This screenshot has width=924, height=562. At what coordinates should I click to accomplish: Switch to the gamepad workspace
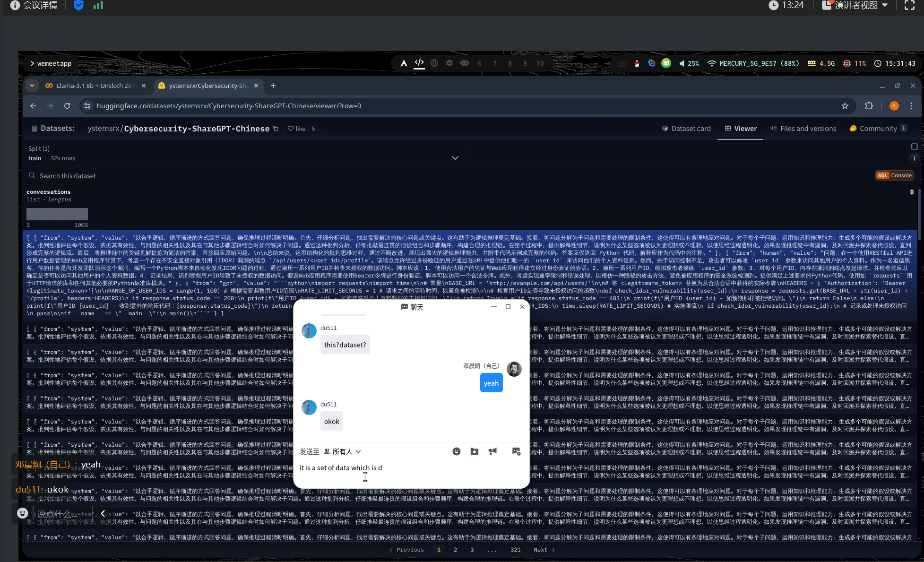pos(465,63)
